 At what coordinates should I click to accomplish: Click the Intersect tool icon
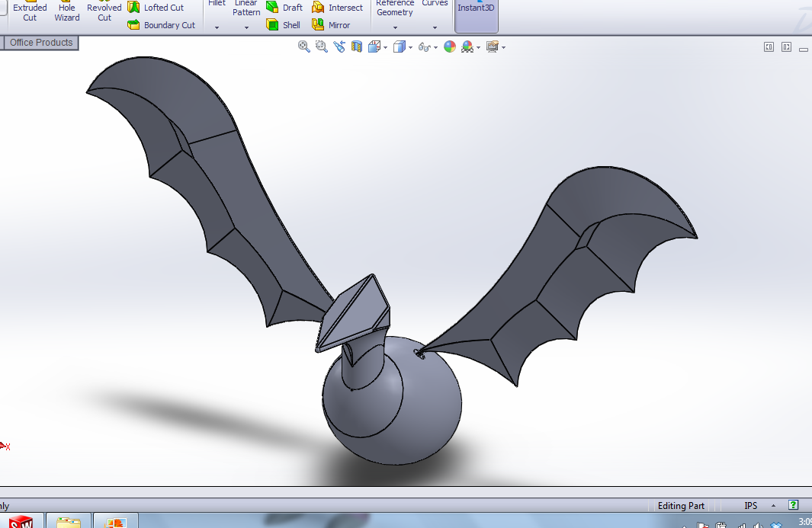(x=318, y=8)
